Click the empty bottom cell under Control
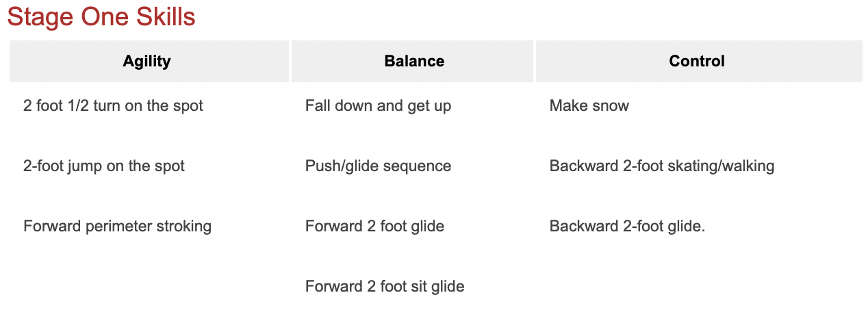 (x=697, y=287)
